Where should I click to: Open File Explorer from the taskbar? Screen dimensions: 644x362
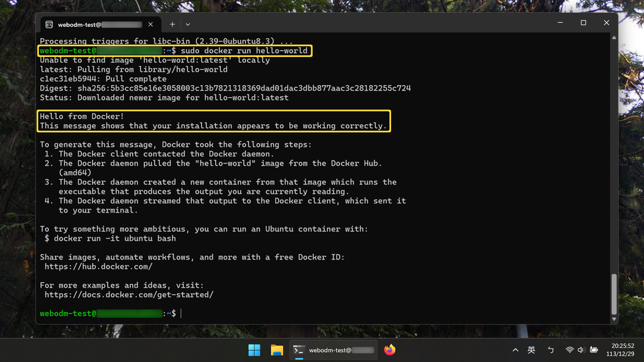coord(277,350)
